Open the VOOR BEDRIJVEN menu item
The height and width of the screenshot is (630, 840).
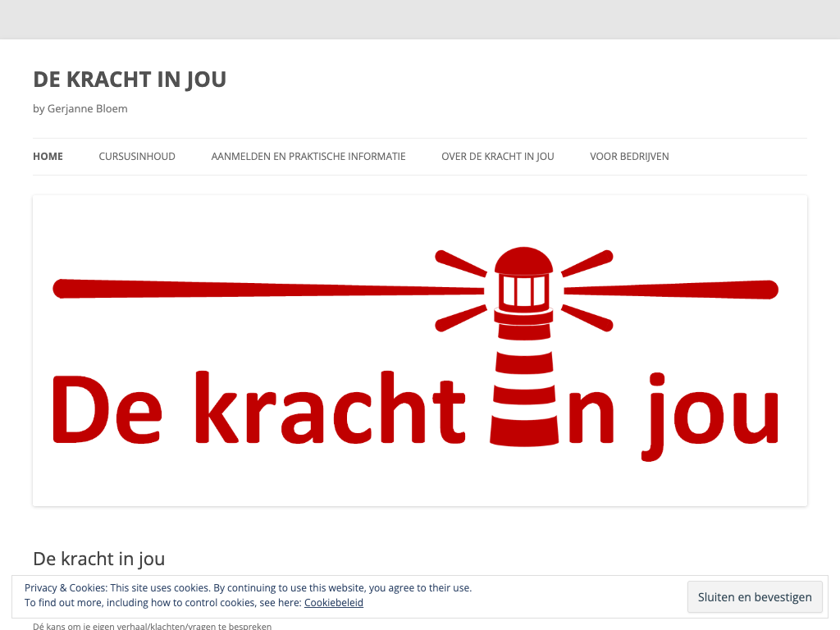coord(629,157)
